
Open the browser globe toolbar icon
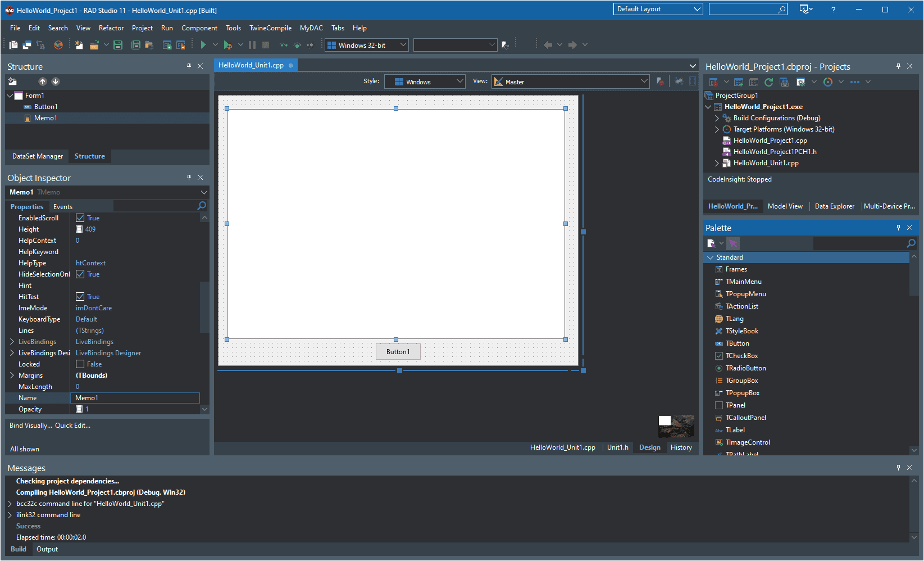(x=58, y=45)
